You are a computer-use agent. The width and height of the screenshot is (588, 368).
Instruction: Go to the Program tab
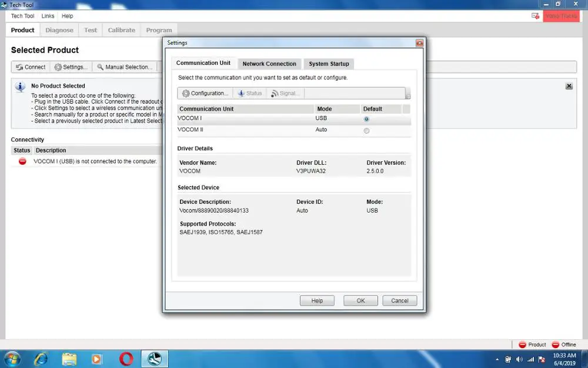[x=159, y=30]
